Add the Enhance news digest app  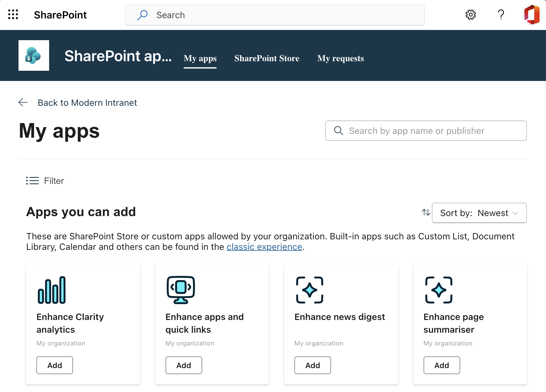click(x=312, y=365)
